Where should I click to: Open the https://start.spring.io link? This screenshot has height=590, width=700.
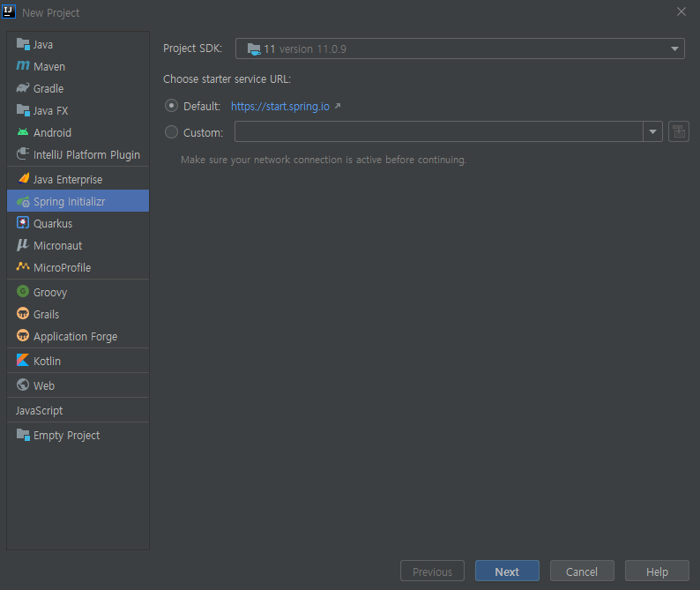coord(279,107)
